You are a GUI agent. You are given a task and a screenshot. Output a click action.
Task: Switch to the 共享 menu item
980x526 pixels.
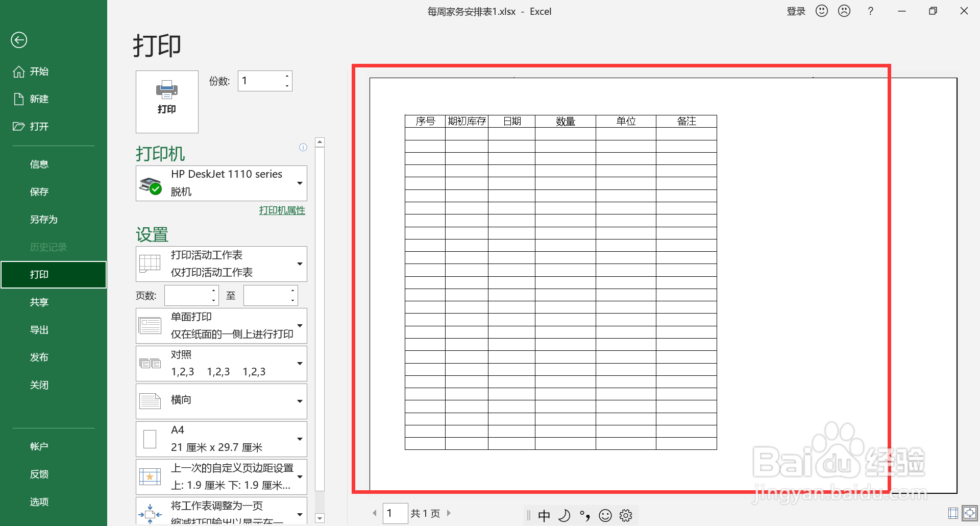[x=39, y=302]
